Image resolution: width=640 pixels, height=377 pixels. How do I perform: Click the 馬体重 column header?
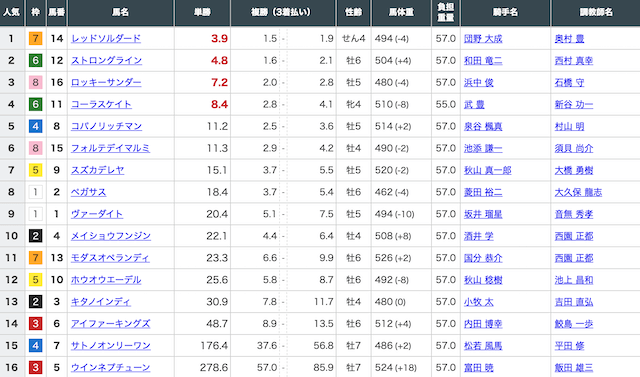(401, 12)
